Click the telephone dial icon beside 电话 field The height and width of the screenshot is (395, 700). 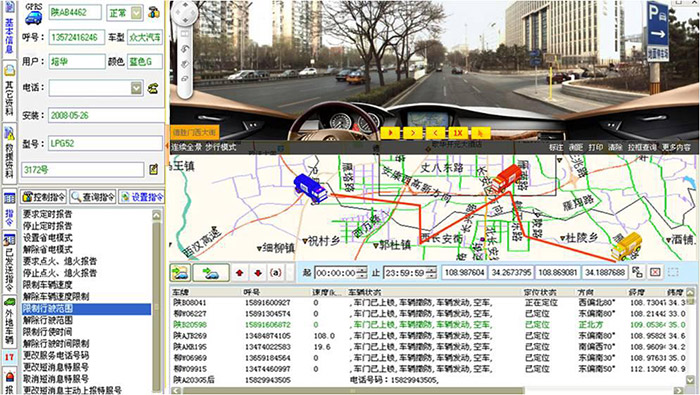tap(154, 88)
